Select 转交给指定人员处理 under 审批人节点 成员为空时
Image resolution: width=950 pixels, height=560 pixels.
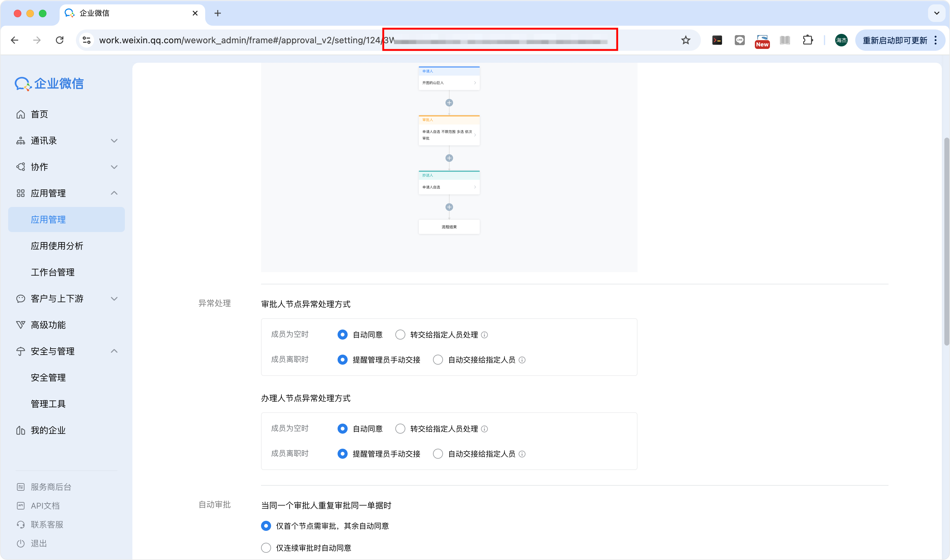[400, 335]
